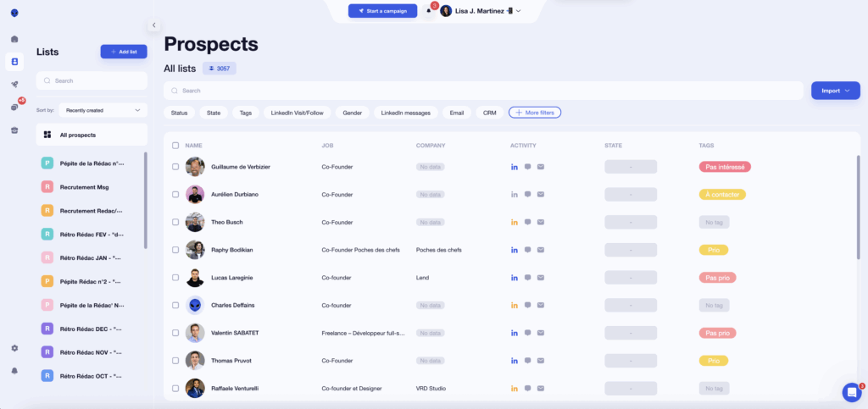Open settings gear icon in sidebar
The width and height of the screenshot is (868, 409).
click(14, 348)
